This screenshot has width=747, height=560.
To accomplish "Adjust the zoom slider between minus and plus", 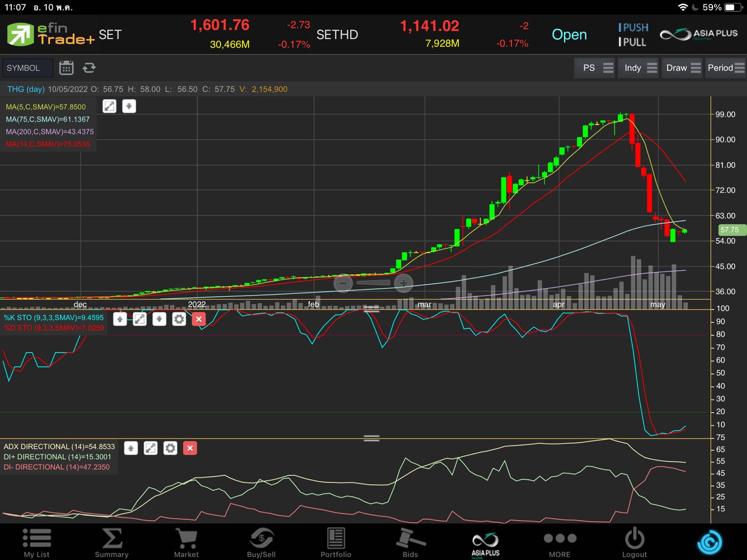I will [x=373, y=283].
